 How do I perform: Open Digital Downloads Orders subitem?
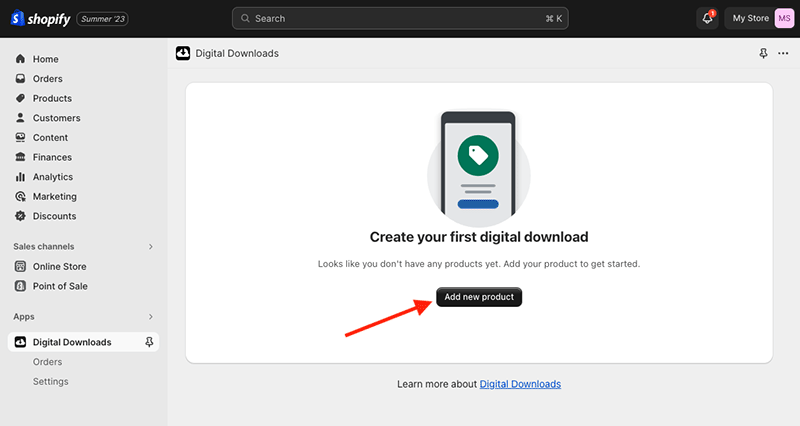pyautogui.click(x=47, y=362)
